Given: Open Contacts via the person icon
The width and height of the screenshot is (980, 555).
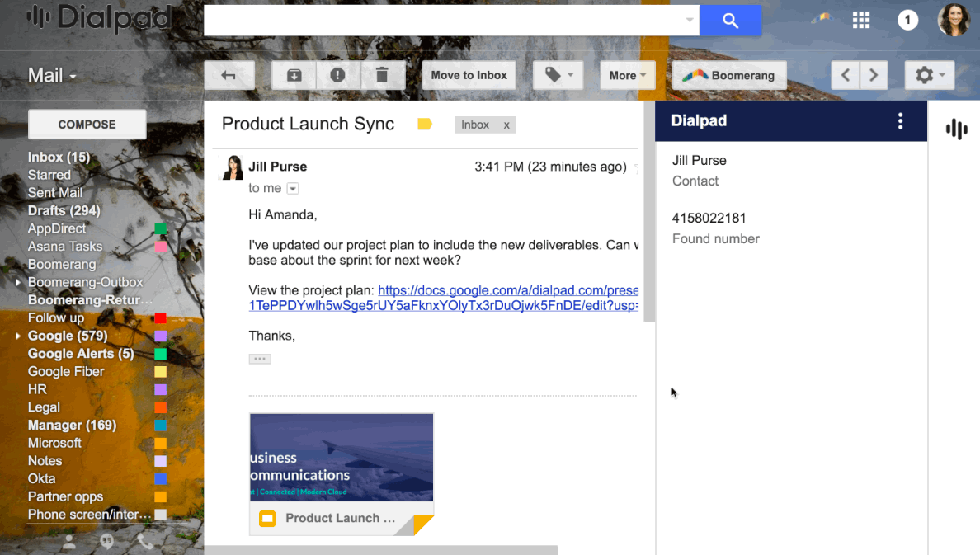Looking at the screenshot, I should tap(69, 542).
